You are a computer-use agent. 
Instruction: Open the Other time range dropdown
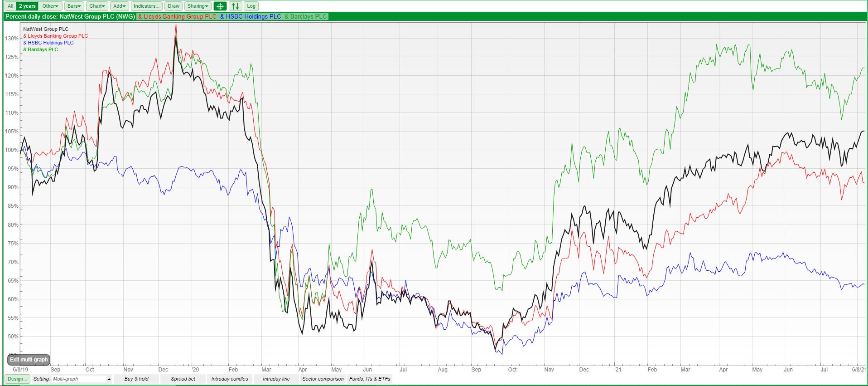coord(50,6)
